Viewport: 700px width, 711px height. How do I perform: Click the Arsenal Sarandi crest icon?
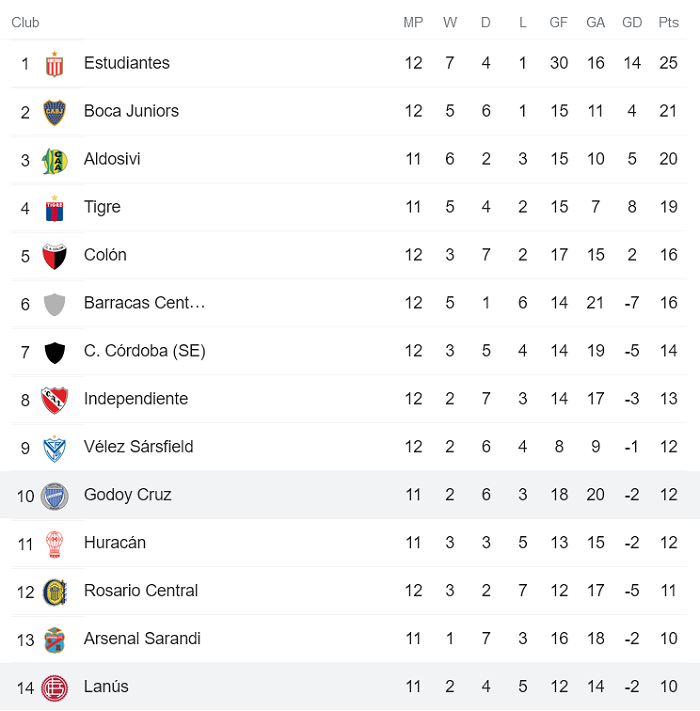pos(55,640)
